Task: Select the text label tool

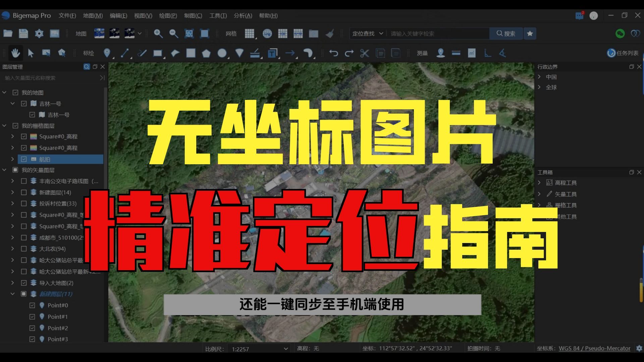Action: [x=272, y=53]
